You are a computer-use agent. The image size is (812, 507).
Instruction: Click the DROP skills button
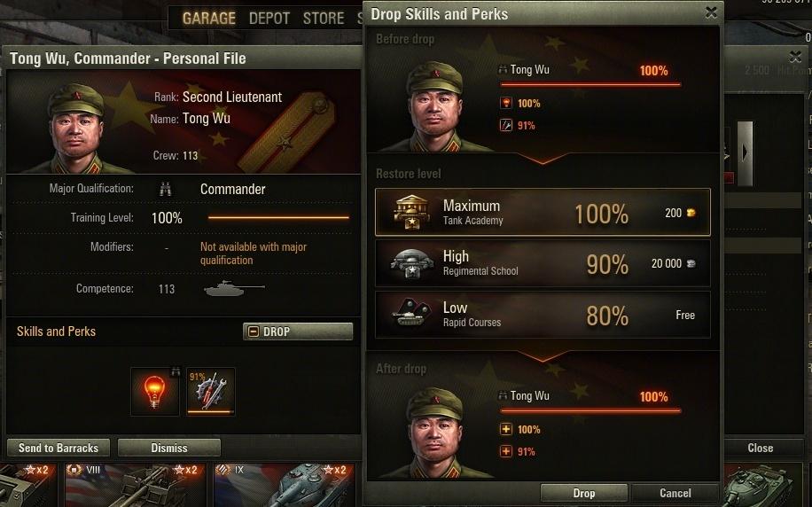click(298, 331)
